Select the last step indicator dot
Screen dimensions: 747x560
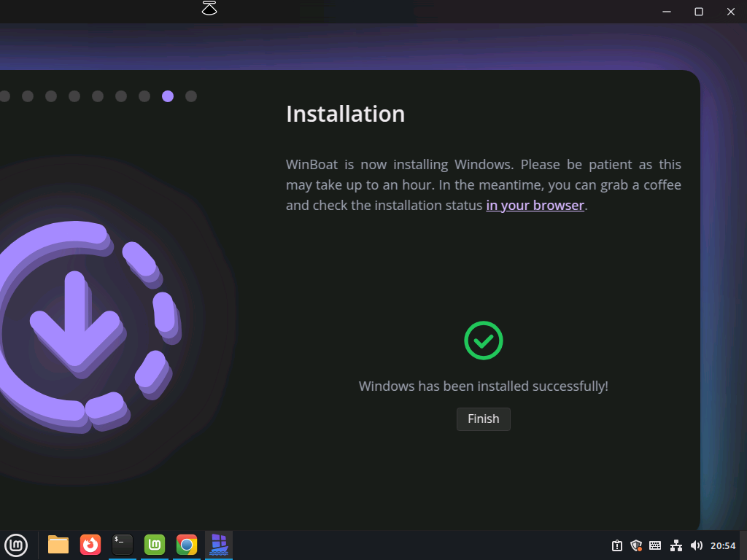pyautogui.click(x=191, y=96)
